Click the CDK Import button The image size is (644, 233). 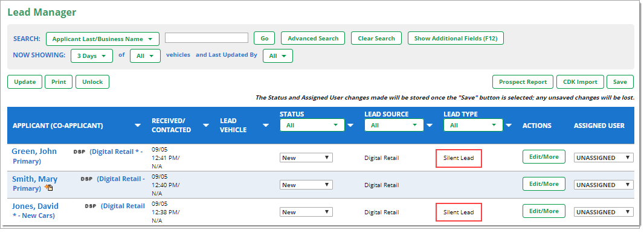point(581,81)
